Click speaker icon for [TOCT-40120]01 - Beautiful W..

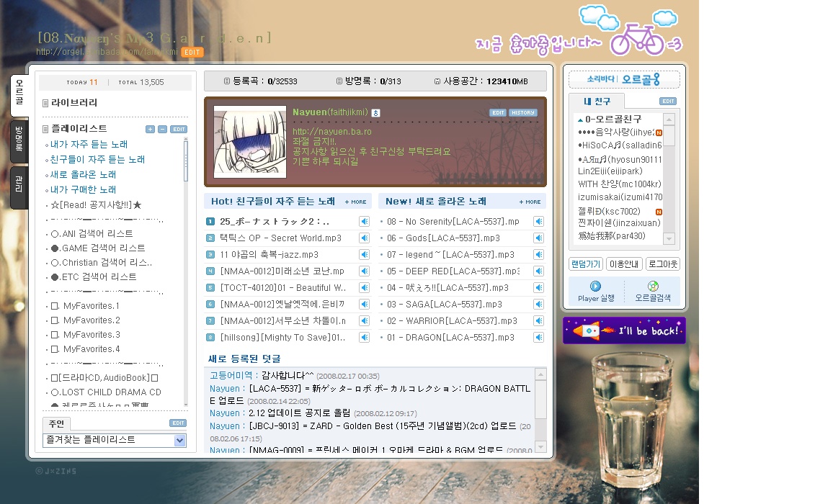[x=365, y=288]
